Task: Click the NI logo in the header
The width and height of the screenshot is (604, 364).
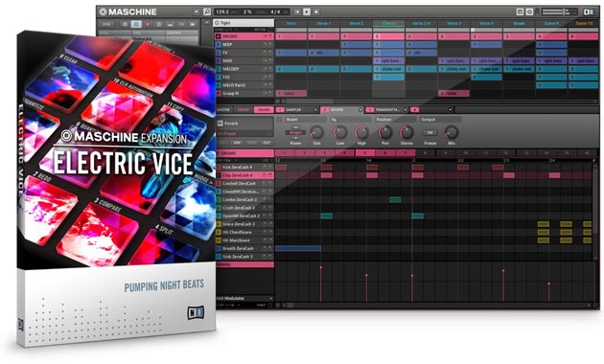Action: pyautogui.click(x=589, y=12)
